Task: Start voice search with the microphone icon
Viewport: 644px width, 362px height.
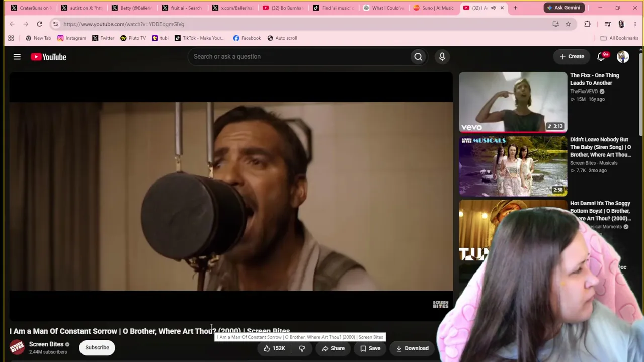Action: [442, 57]
